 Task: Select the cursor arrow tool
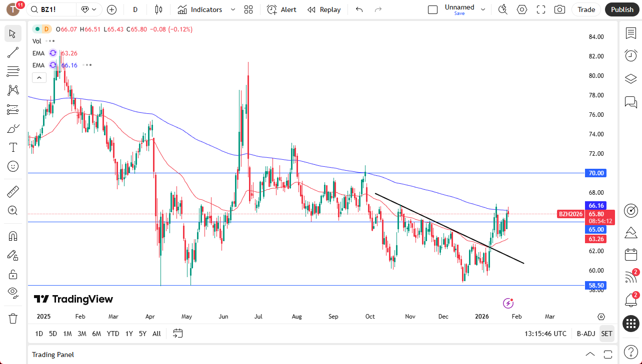point(13,34)
